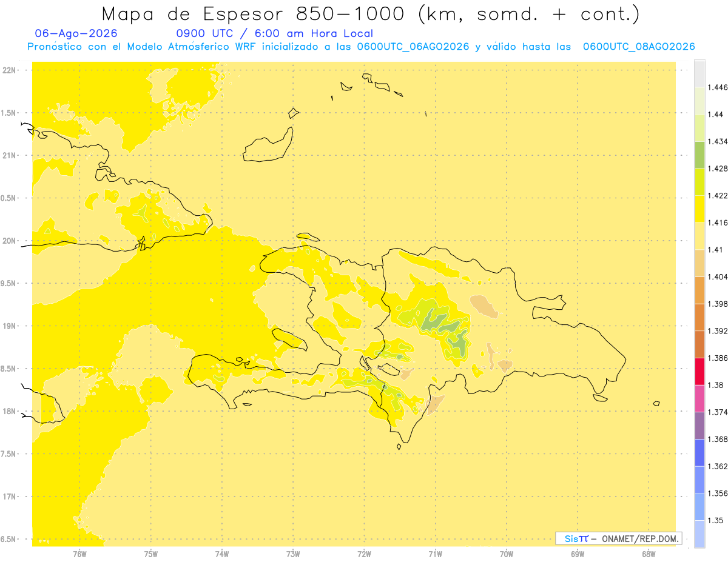This screenshot has height=562, width=728.
Task: Select the "73W" longitude label
Action: pyautogui.click(x=293, y=554)
